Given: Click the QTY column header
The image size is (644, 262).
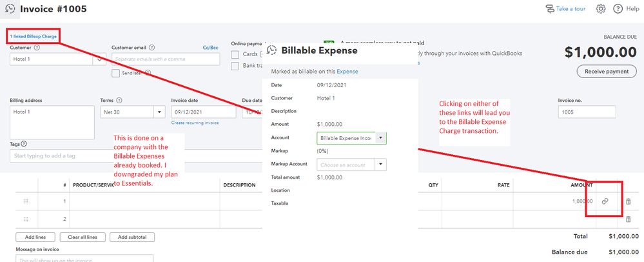Looking at the screenshot, I should point(433,185).
